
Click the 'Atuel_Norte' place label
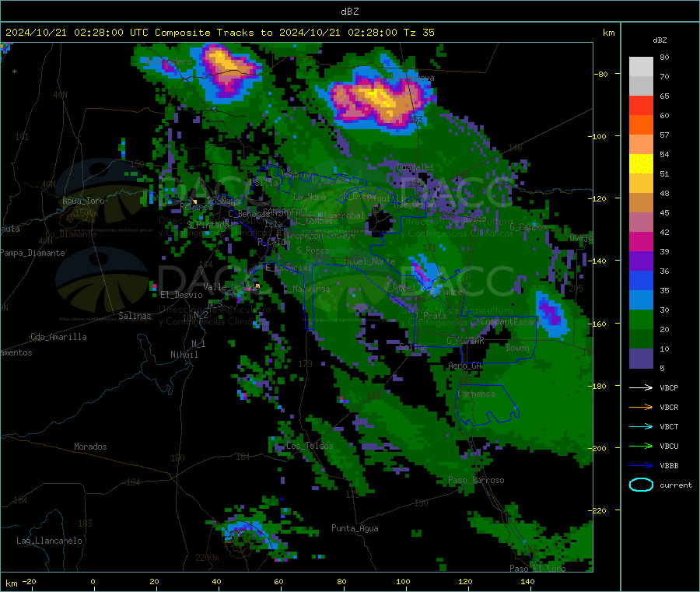pyautogui.click(x=369, y=261)
